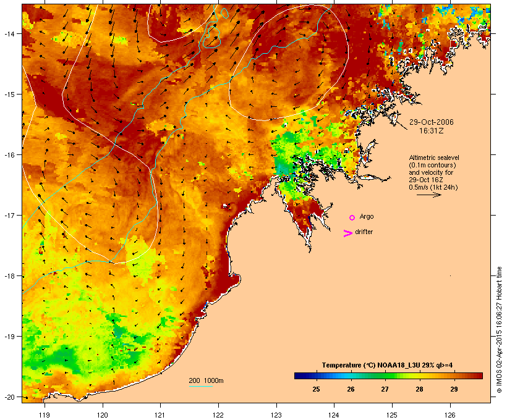Click longitude axis label 122

(218, 415)
